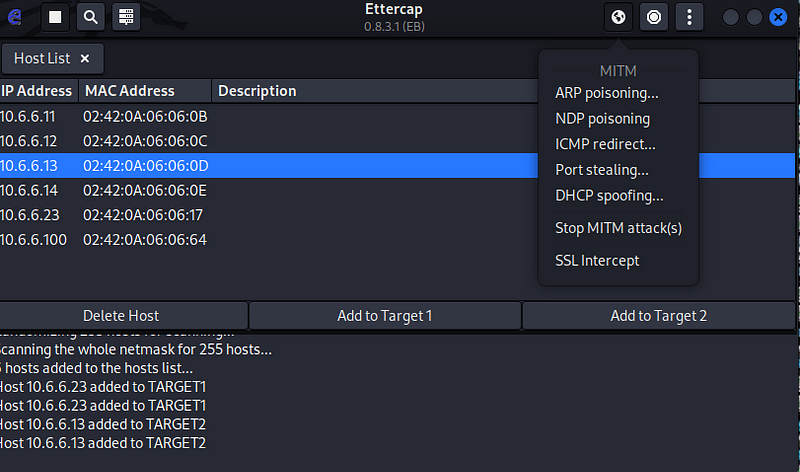This screenshot has height=472, width=800.
Task: Sort by IP Address column header
Action: point(38,91)
